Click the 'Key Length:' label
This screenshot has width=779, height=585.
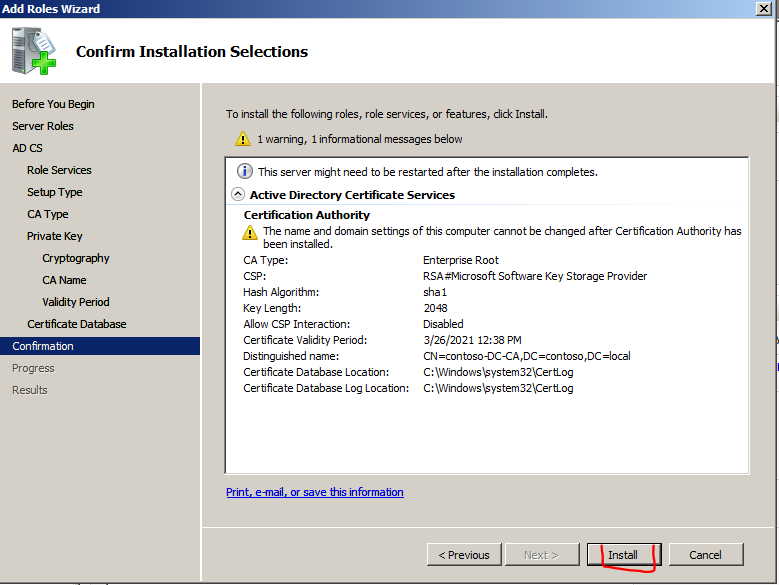click(x=272, y=308)
